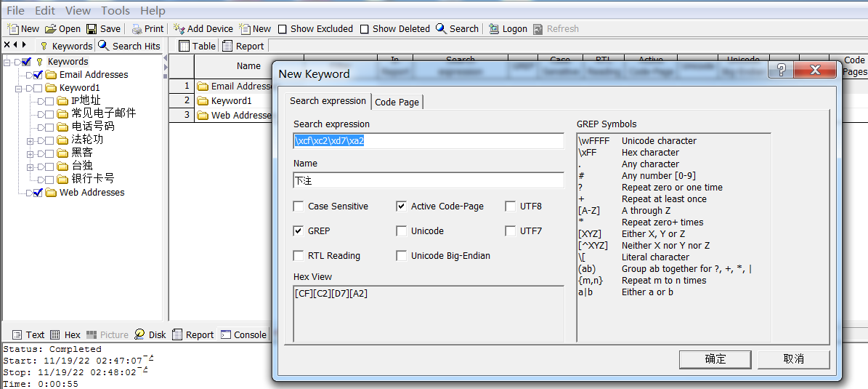Image resolution: width=868 pixels, height=389 pixels.
Task: Enable the Unicode Big-Endian checkbox
Action: click(402, 256)
